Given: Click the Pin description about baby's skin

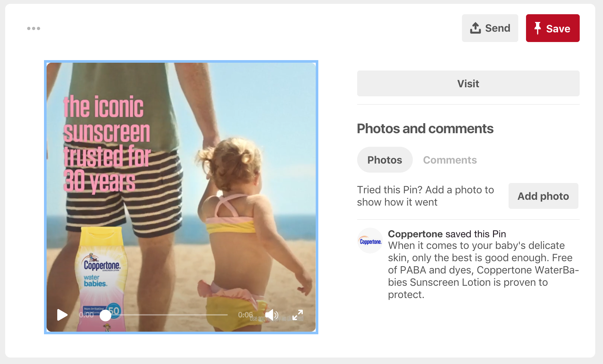Looking at the screenshot, I should pos(483,270).
